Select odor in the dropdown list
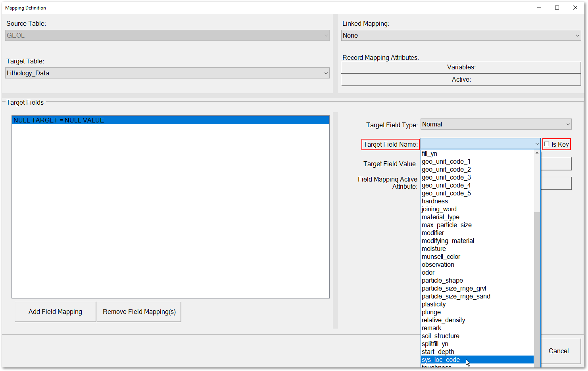Image resolution: width=588 pixels, height=371 pixels. pos(477,272)
